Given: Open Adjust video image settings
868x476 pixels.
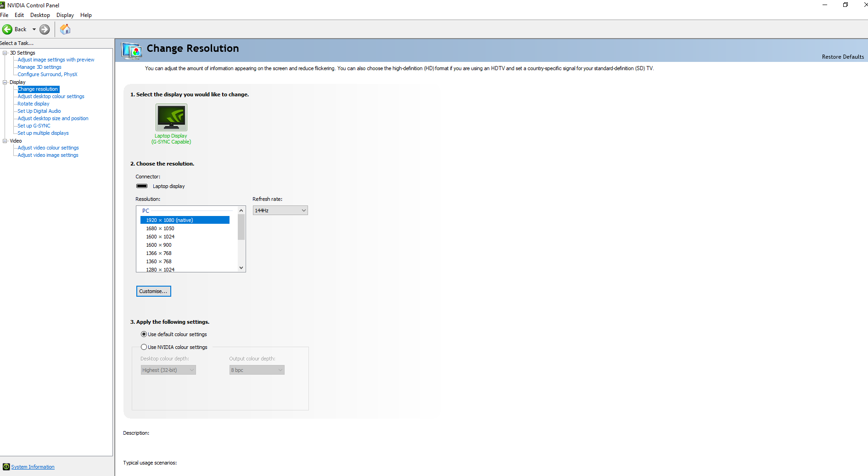Looking at the screenshot, I should click(x=48, y=155).
